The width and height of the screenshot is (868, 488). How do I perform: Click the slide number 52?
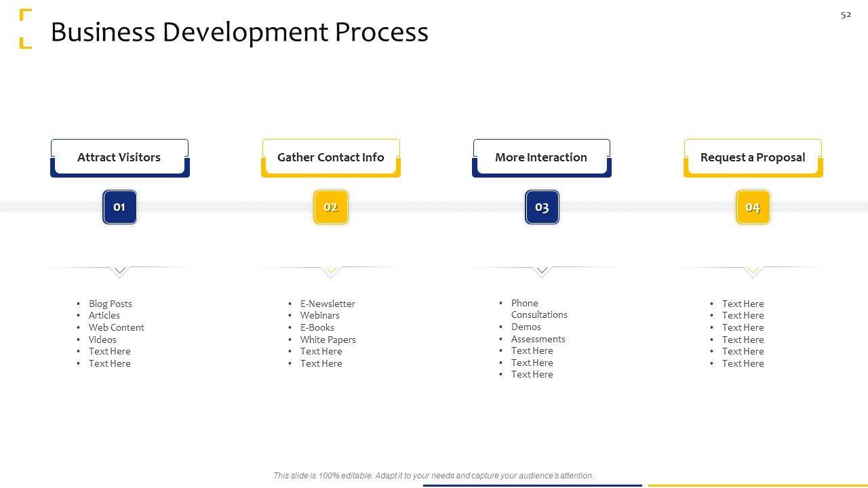point(846,15)
